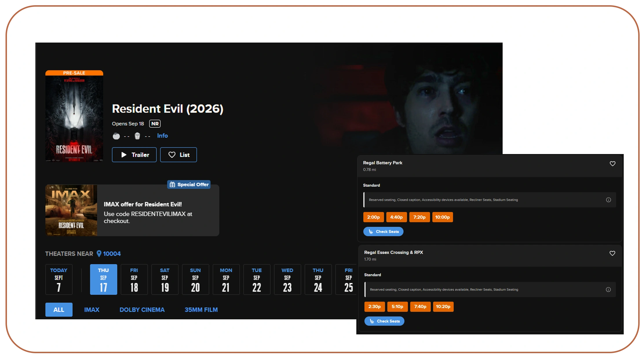The height and width of the screenshot is (359, 644).
Task: Pick the 2:30p showtime at Essex Crossing
Action: point(375,307)
